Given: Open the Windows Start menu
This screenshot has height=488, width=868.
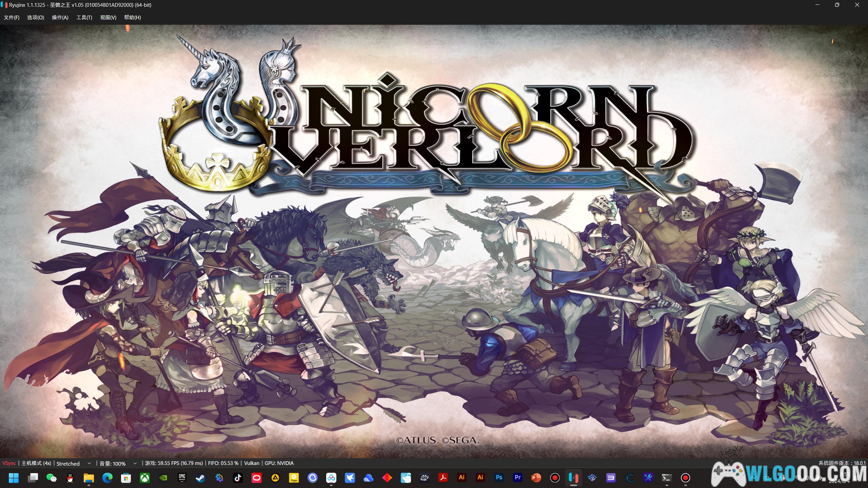Looking at the screenshot, I should point(14,478).
